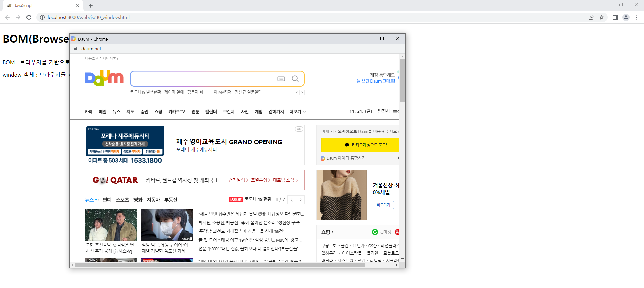Open the Chrome three-dot menu
Image resolution: width=644 pixels, height=288 pixels.
coord(637,17)
